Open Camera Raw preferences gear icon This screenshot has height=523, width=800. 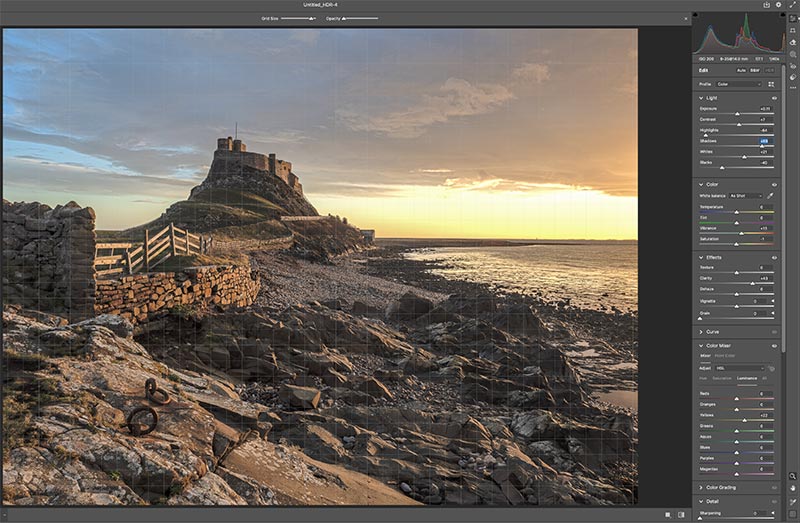[x=779, y=5]
